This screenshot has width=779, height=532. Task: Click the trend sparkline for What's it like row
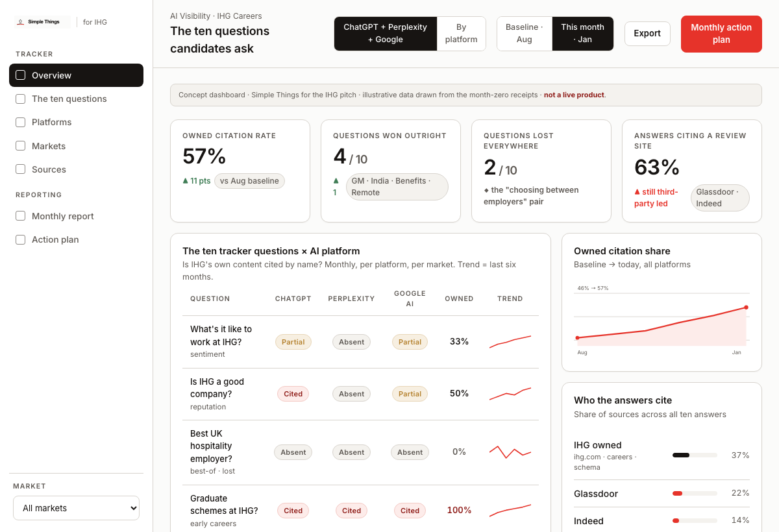tap(510, 342)
